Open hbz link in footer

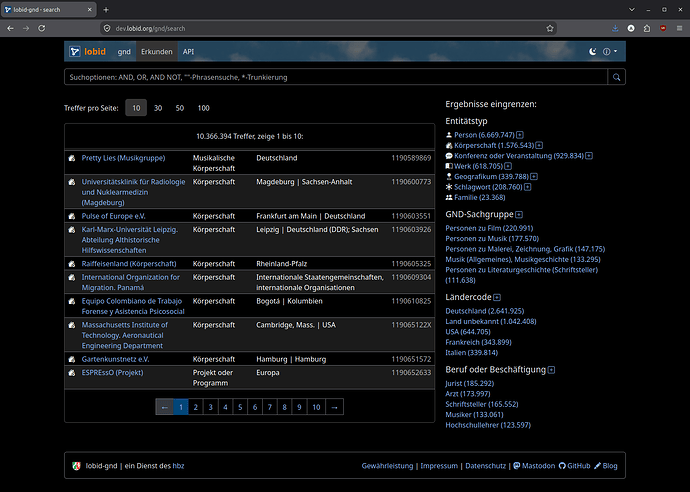[178, 466]
